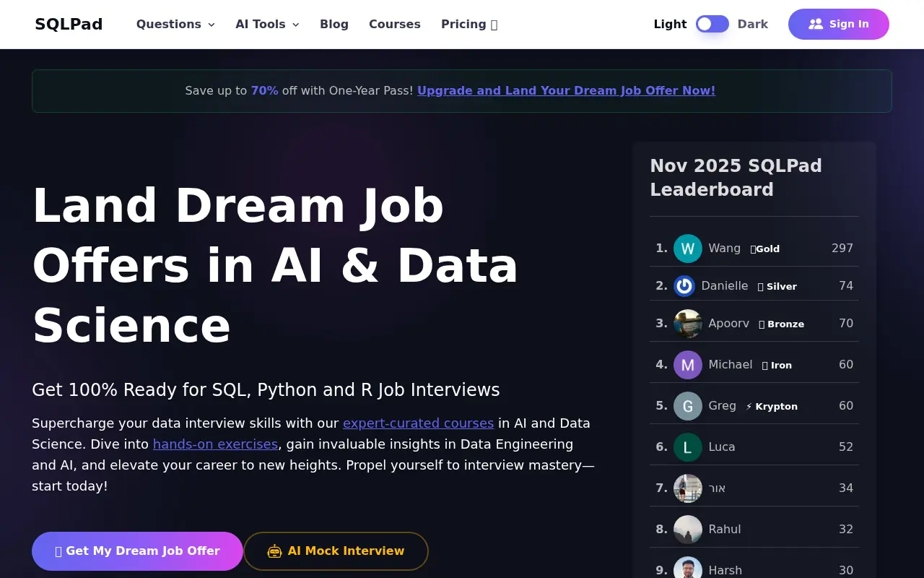Click Luca's green L avatar
The height and width of the screenshot is (578, 924).
[688, 447]
